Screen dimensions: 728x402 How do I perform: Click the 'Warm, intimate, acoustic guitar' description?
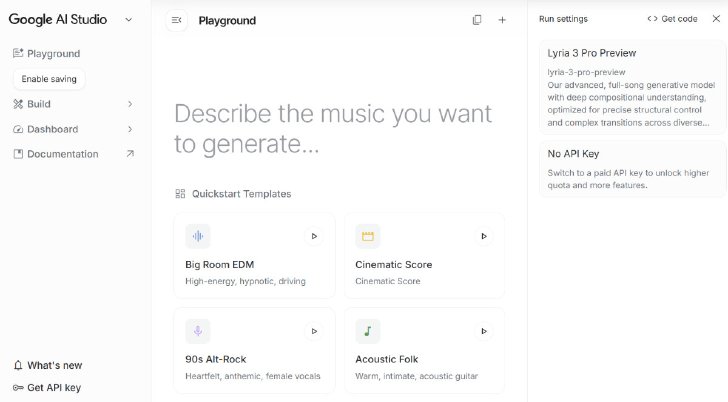pyautogui.click(x=416, y=376)
